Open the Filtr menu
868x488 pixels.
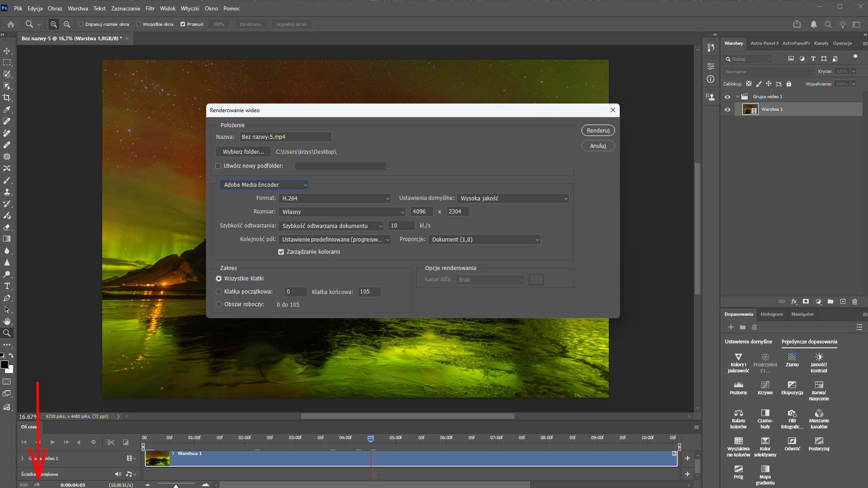pyautogui.click(x=150, y=9)
